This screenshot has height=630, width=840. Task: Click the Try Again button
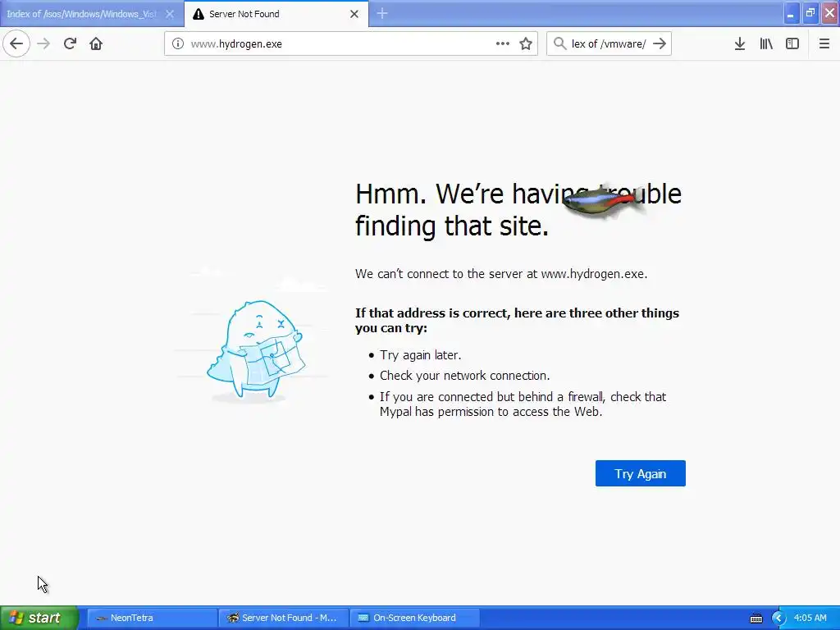(640, 473)
